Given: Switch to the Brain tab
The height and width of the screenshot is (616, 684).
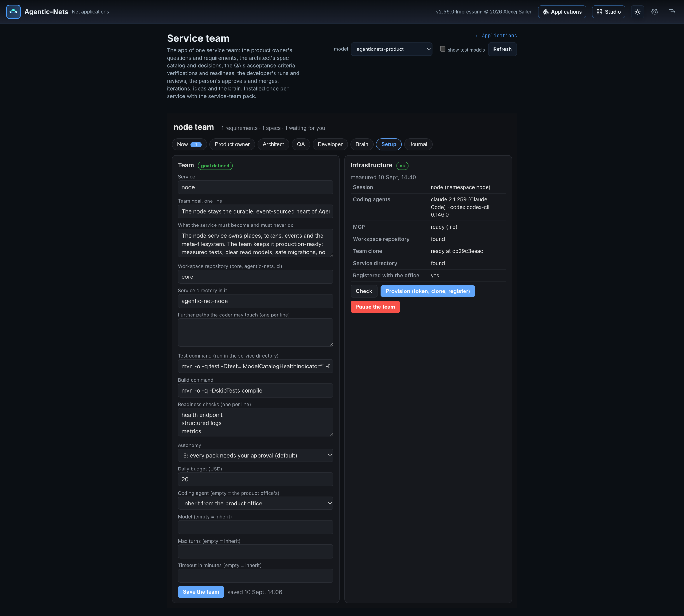Looking at the screenshot, I should click(362, 144).
